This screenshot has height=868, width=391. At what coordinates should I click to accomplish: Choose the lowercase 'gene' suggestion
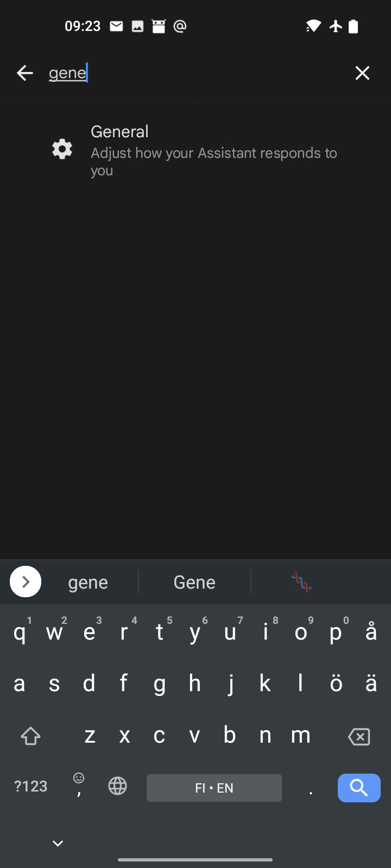[x=88, y=582]
